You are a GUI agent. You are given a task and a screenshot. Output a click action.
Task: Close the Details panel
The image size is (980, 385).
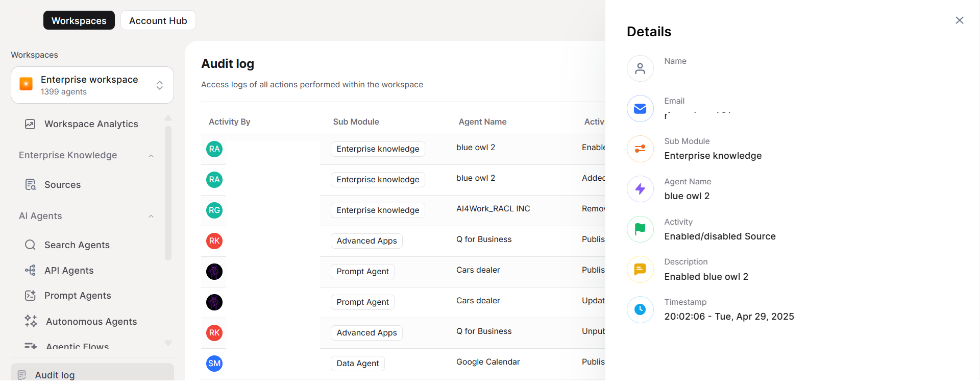click(960, 20)
